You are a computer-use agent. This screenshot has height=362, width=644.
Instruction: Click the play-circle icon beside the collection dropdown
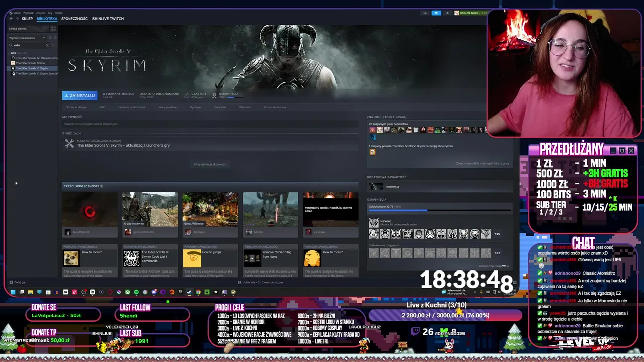pyautogui.click(x=55, y=38)
